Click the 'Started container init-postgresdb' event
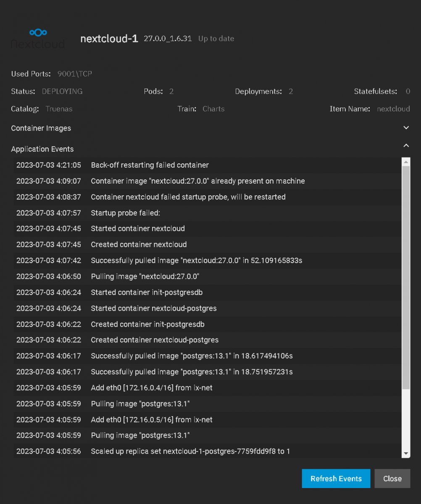Screen dimensions: 421x504 coord(147,292)
